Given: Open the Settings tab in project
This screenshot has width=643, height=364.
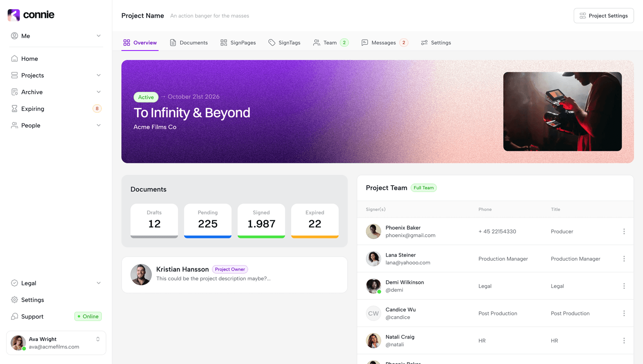Looking at the screenshot, I should (436, 43).
